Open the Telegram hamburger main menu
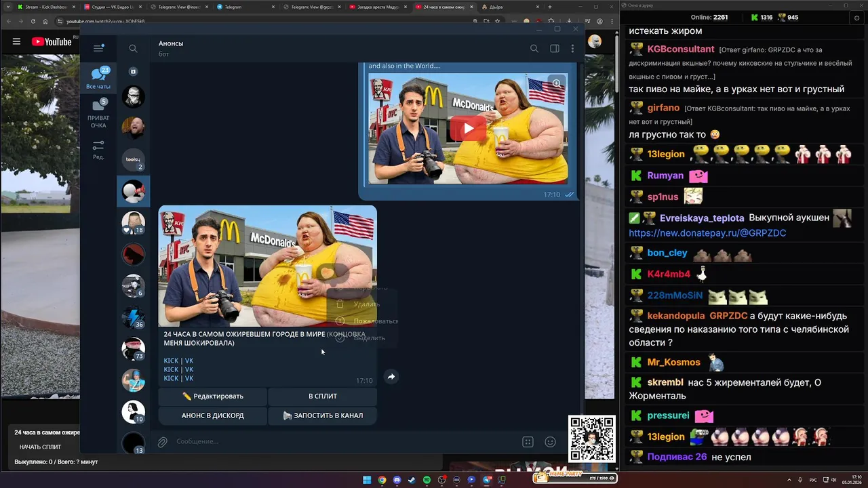868x488 pixels. coord(98,48)
